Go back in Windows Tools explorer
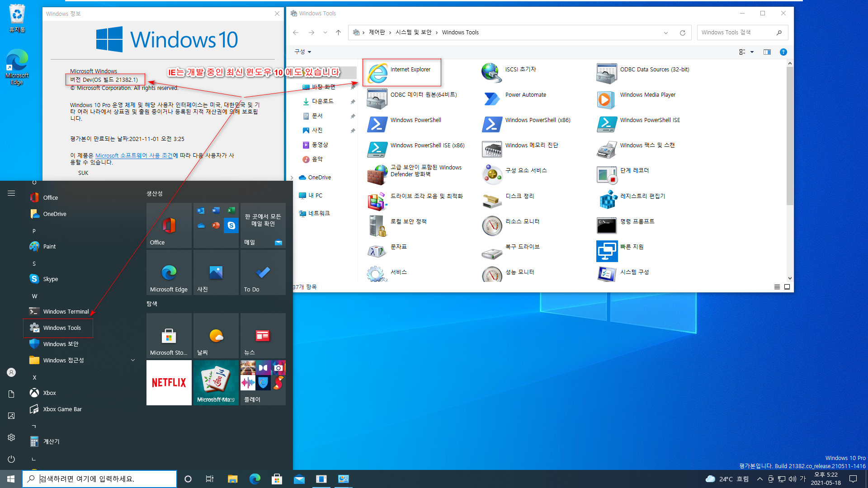Image resolution: width=868 pixels, height=488 pixels. (296, 33)
